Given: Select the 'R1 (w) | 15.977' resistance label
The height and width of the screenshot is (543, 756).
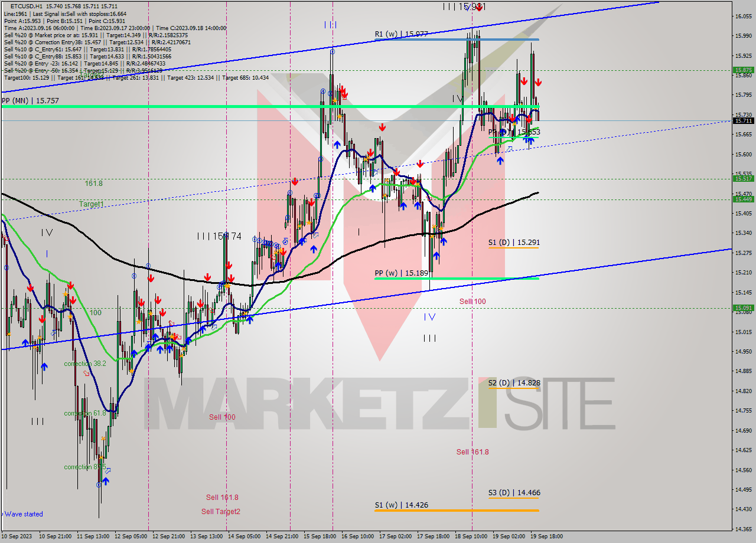Looking at the screenshot, I should (401, 34).
